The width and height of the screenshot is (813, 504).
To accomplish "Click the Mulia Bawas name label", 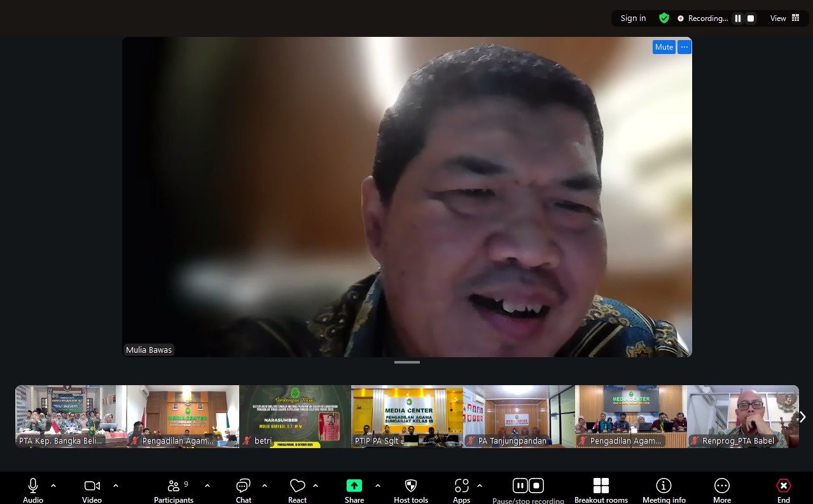I will pos(149,350).
